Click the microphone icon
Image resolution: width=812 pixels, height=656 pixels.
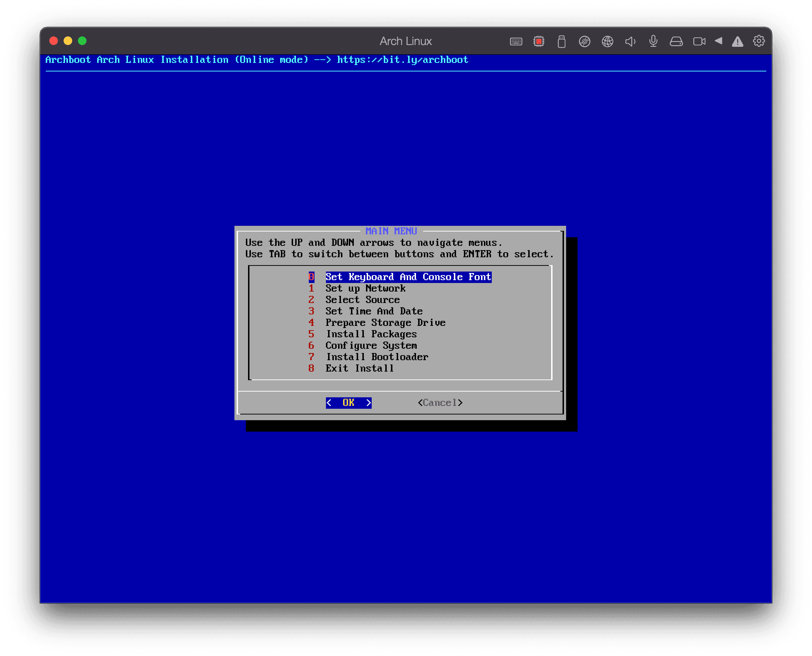(653, 41)
